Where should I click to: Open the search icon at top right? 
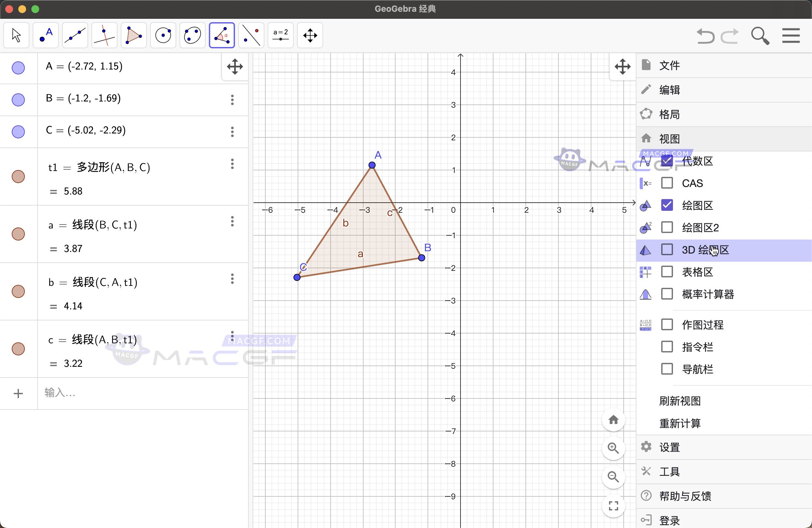coord(760,35)
